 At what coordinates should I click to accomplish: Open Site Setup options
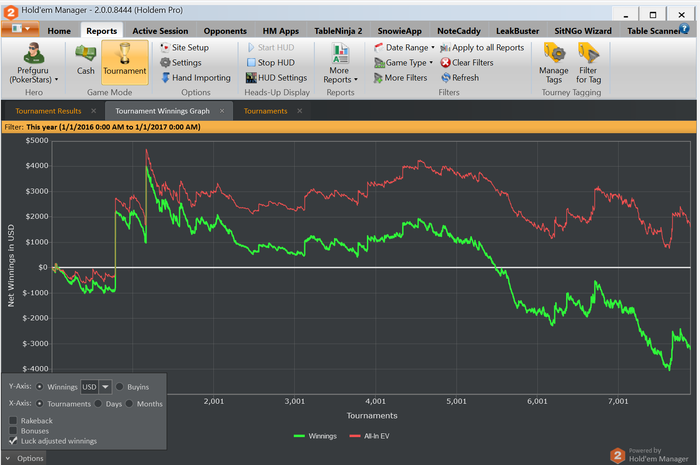[185, 47]
